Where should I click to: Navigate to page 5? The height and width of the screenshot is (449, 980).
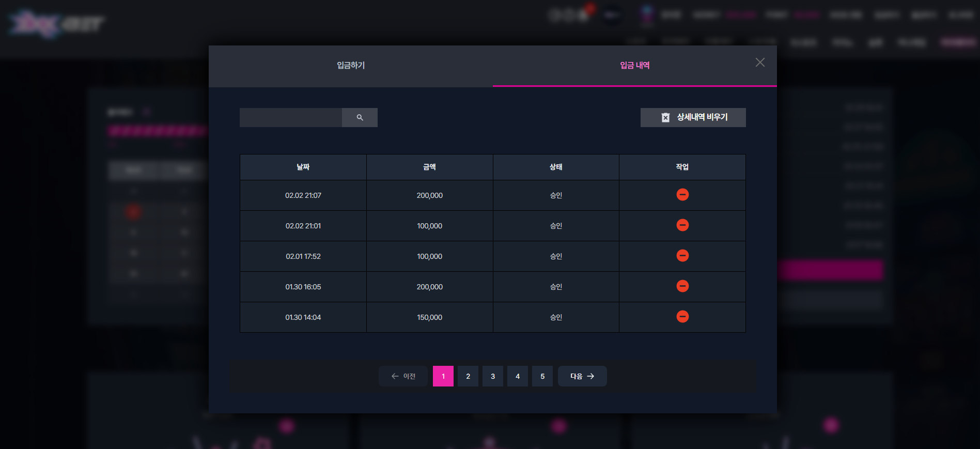[542, 376]
